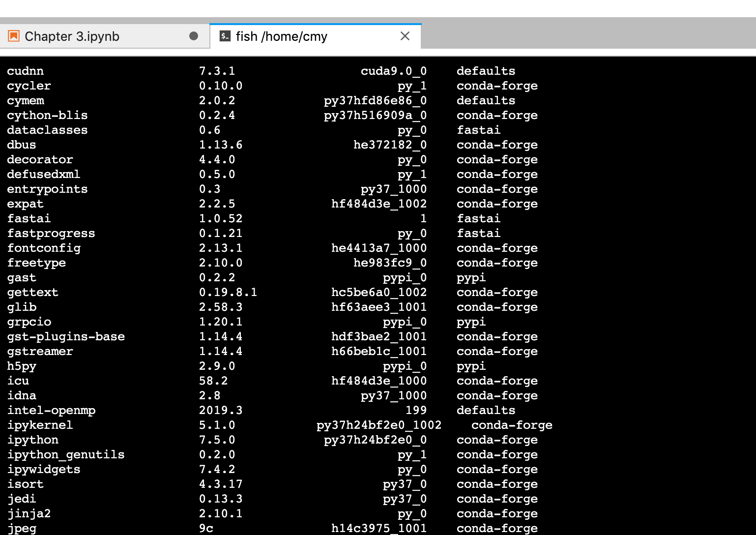
Task: Click the defaults channel next to intel-openmp
Action: (486, 410)
